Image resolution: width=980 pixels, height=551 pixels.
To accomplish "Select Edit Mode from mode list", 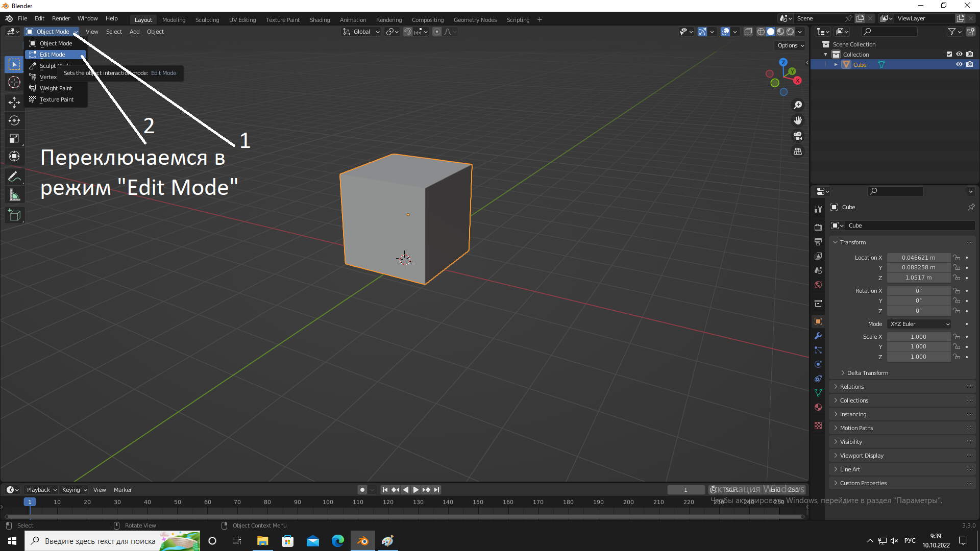I will (x=55, y=55).
